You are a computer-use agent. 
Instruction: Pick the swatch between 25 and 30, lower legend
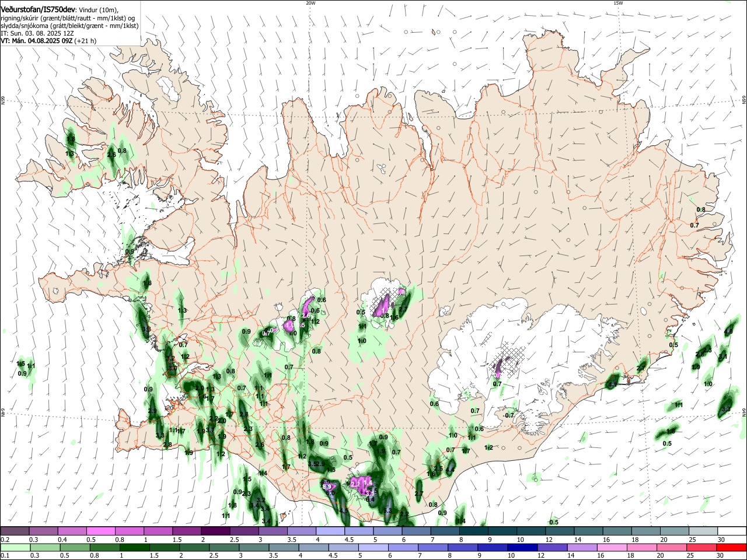701,547
